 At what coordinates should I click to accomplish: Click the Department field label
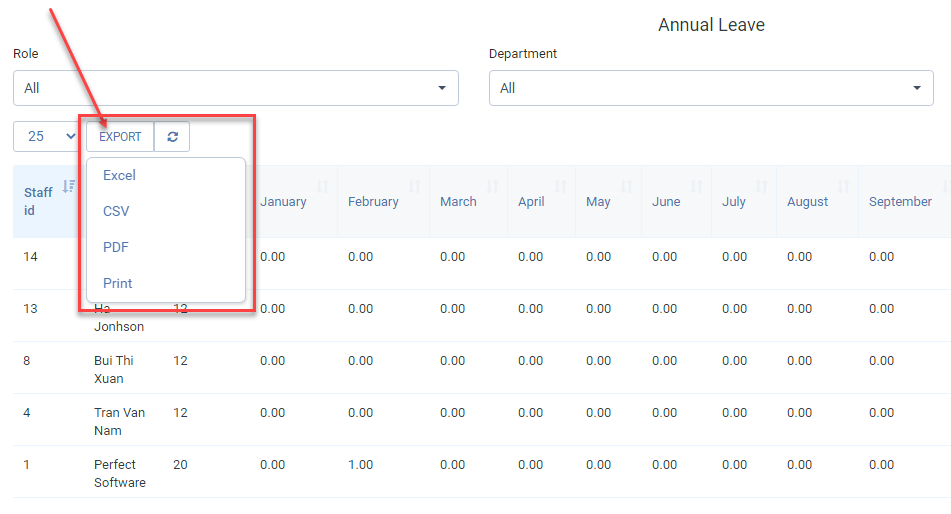coord(523,53)
